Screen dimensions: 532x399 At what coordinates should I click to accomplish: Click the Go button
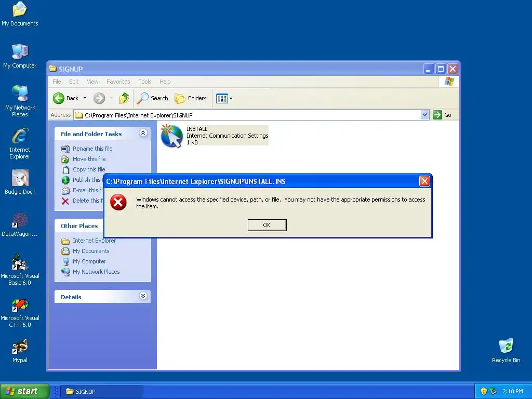442,115
